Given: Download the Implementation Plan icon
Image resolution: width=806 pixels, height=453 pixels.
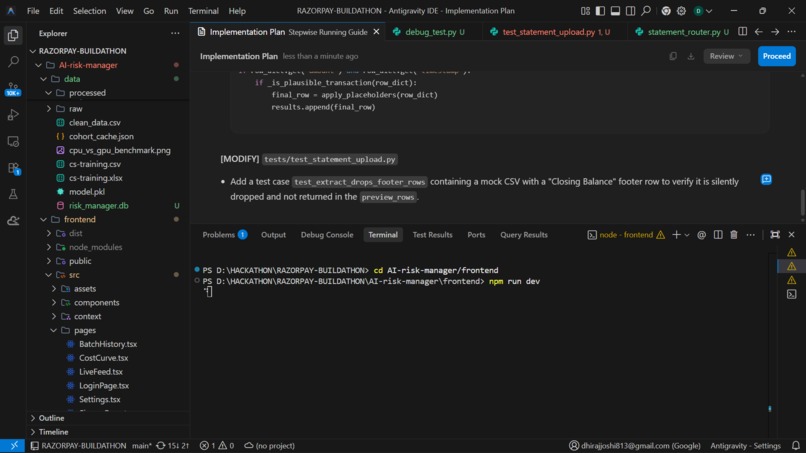Looking at the screenshot, I should point(691,56).
